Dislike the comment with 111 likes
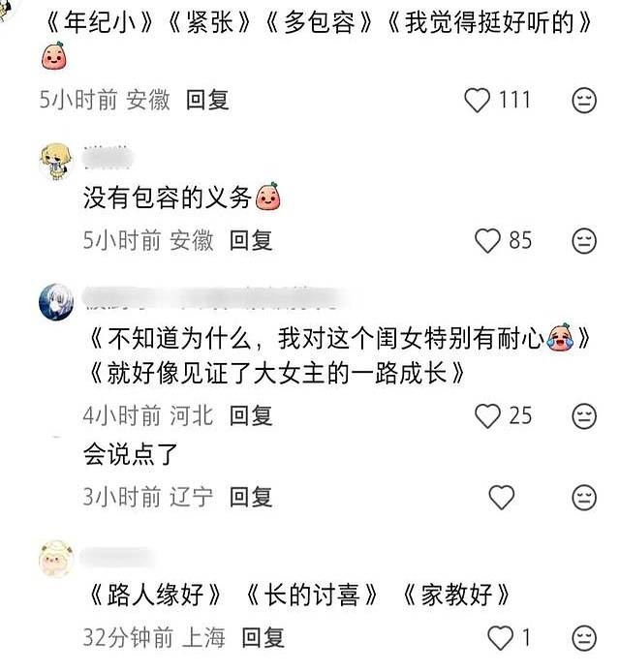The width and height of the screenshot is (620, 672). [x=584, y=101]
